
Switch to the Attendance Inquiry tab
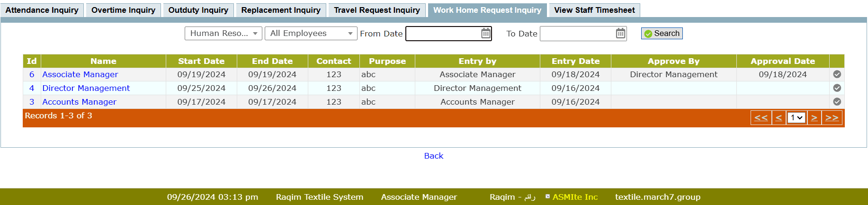click(x=42, y=10)
